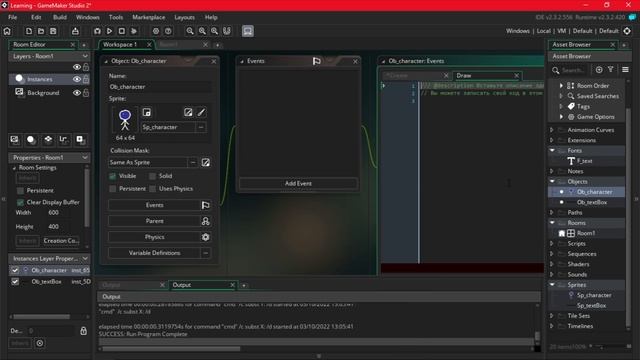Toggle visibility of the Background layer
Viewport: 640px width, 360px height.
[x=77, y=93]
